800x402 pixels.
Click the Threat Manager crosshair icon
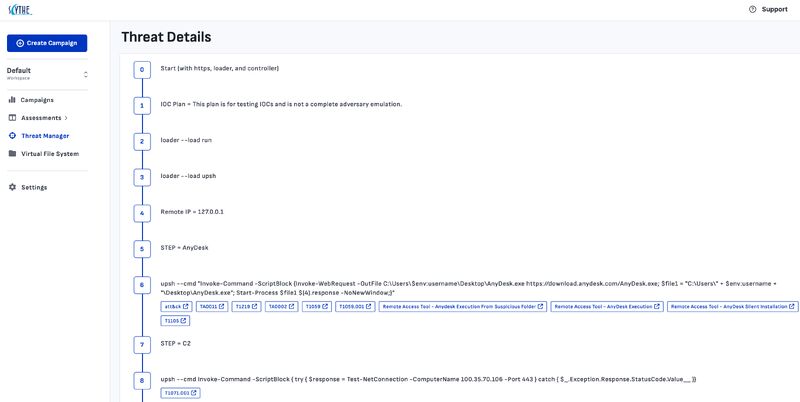click(12, 136)
